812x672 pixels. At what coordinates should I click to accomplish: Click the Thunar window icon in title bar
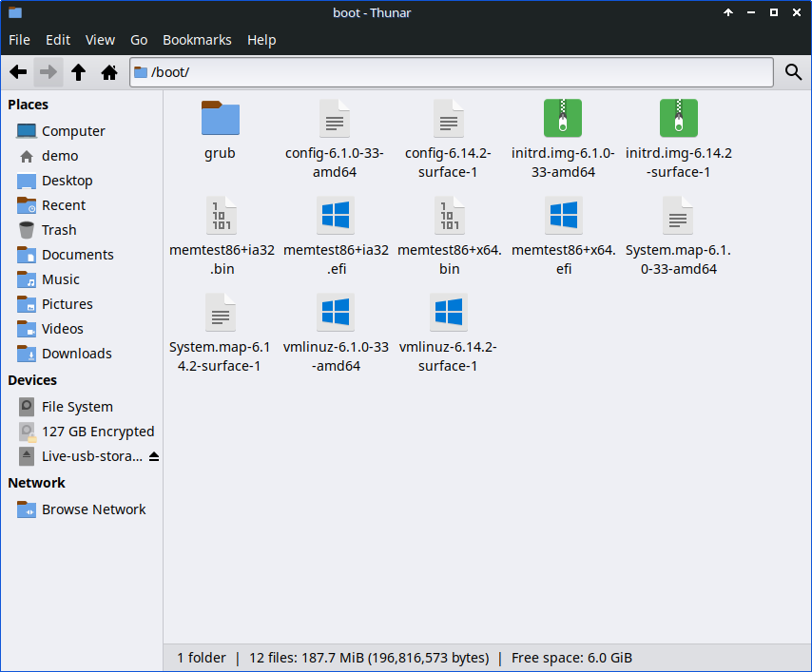15,12
